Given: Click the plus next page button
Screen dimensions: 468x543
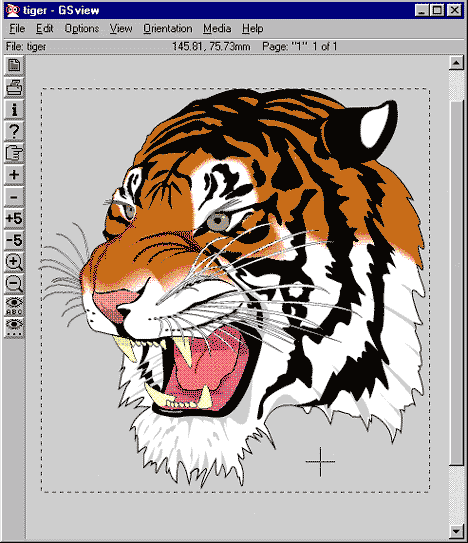Looking at the screenshot, I should 14,175.
